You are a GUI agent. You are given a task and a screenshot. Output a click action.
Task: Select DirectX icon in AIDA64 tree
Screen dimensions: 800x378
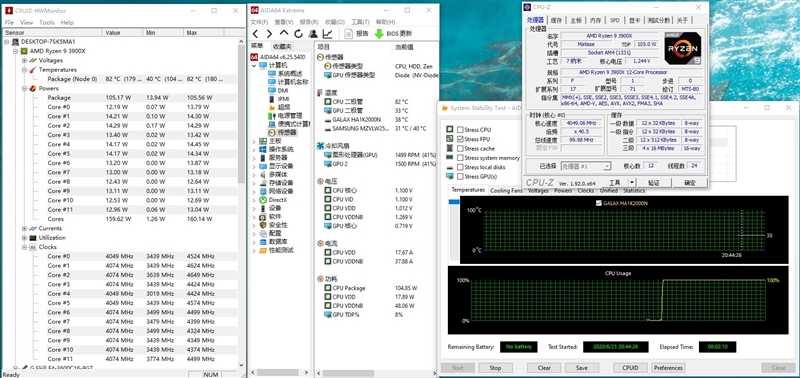263,200
